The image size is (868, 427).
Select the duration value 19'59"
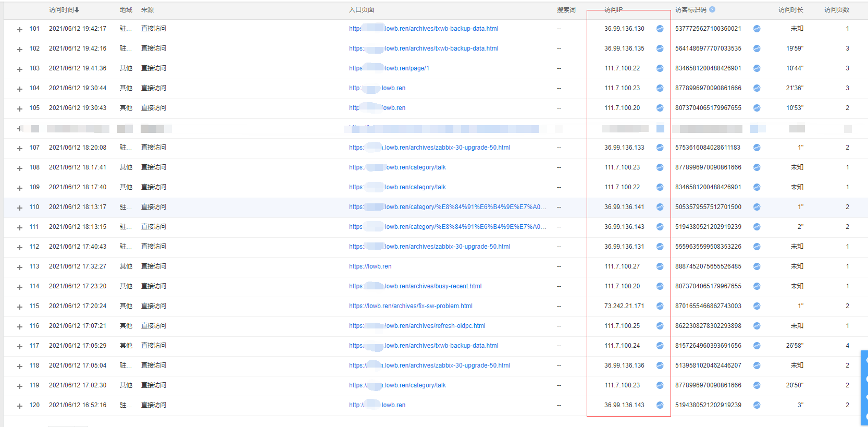795,48
